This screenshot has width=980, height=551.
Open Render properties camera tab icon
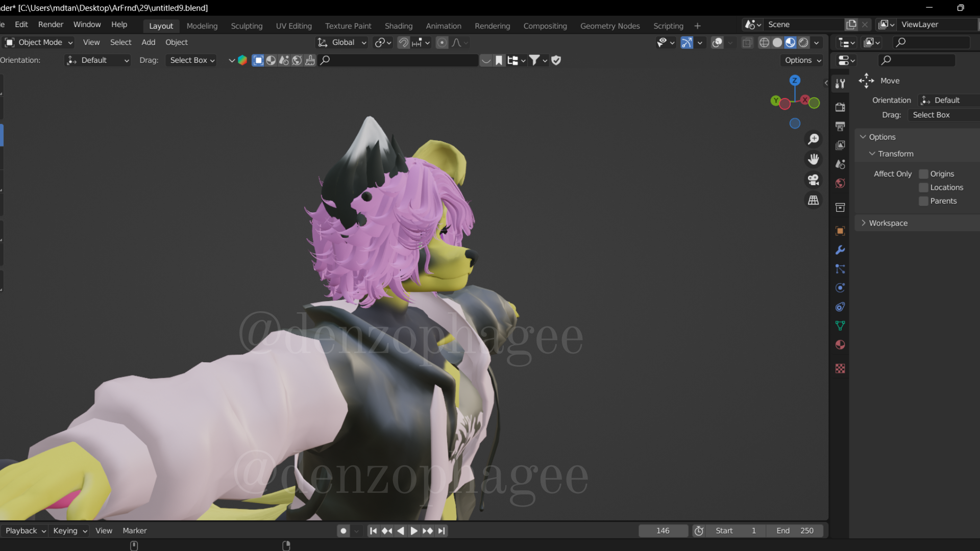point(840,107)
